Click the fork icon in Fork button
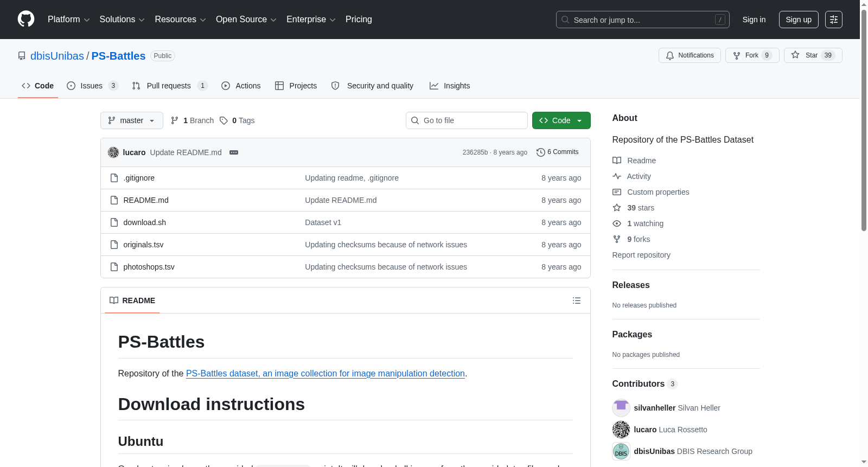 pyautogui.click(x=737, y=55)
